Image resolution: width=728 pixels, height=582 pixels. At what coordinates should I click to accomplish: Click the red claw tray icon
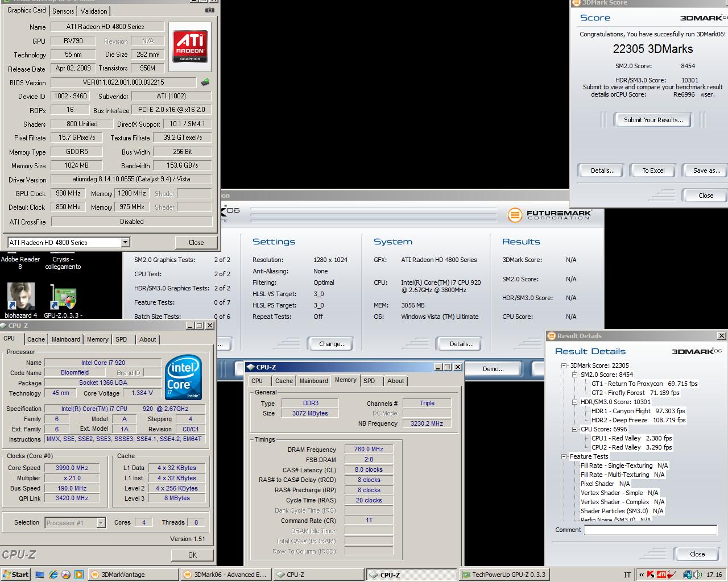pos(672,575)
